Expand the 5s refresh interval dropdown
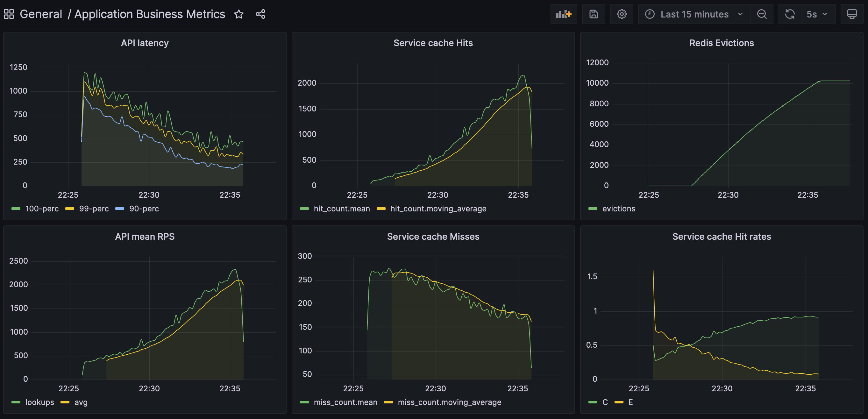The image size is (868, 419). (817, 14)
